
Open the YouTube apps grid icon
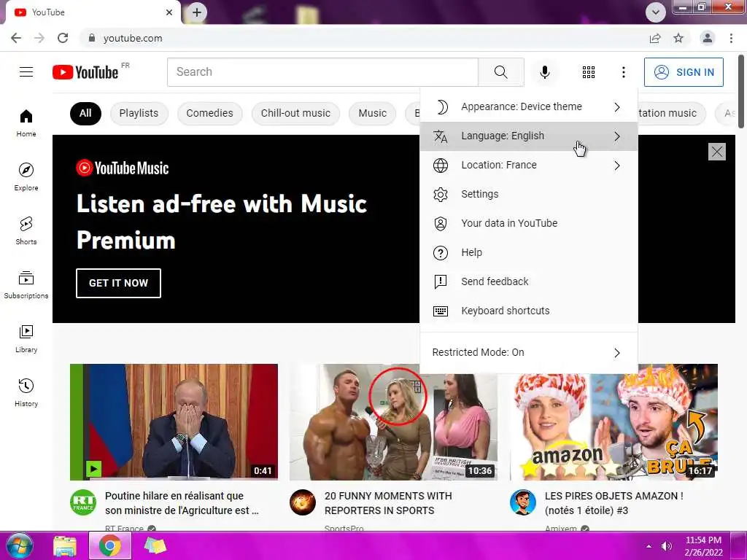[x=589, y=72]
